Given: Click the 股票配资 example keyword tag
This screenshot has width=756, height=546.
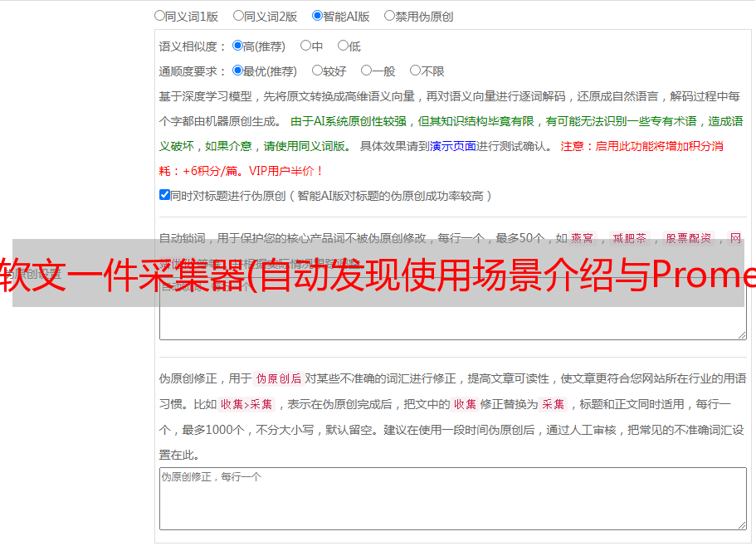Looking at the screenshot, I should (689, 238).
